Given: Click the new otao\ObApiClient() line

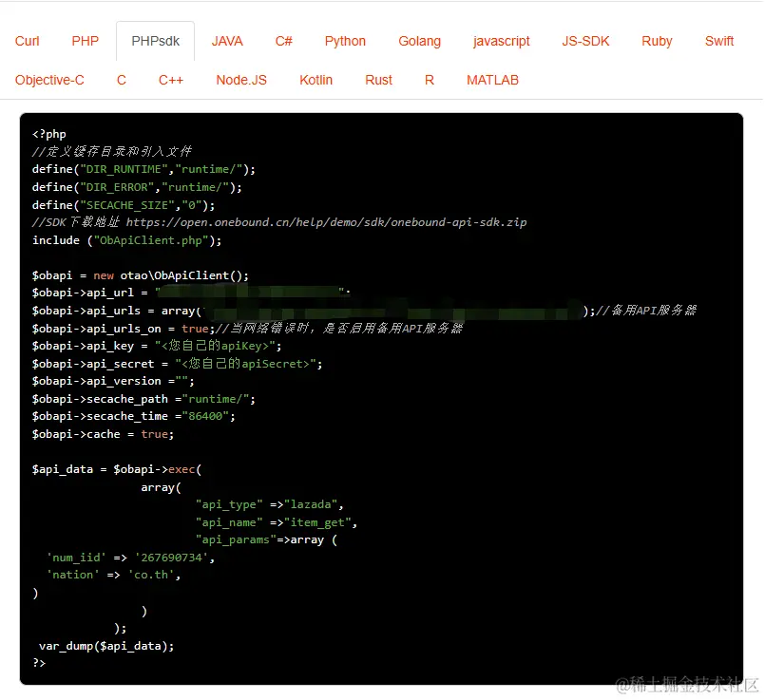Looking at the screenshot, I should pos(140,275).
